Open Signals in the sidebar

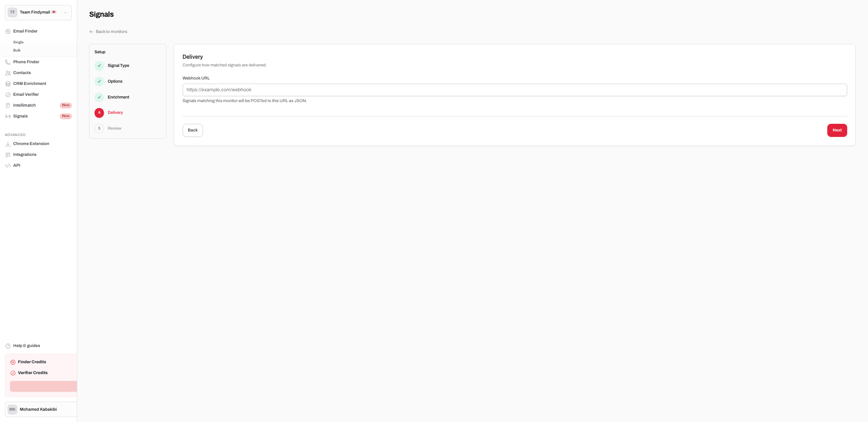coord(20,116)
